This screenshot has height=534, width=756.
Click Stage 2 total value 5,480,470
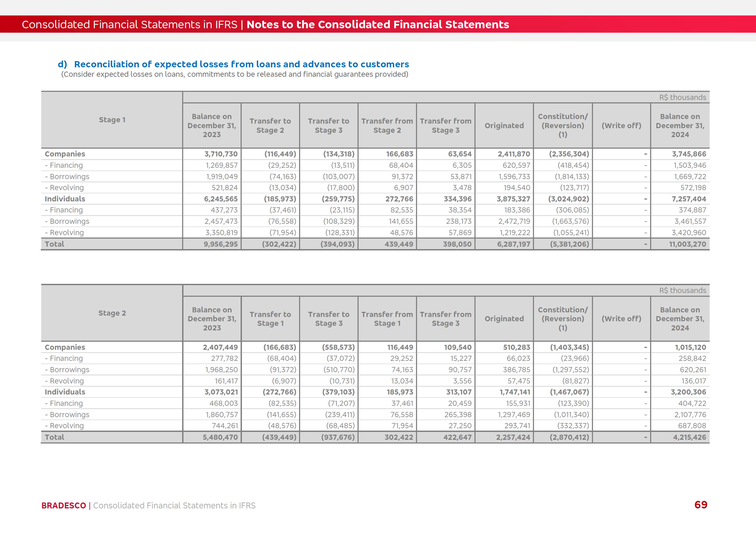[220, 437]
